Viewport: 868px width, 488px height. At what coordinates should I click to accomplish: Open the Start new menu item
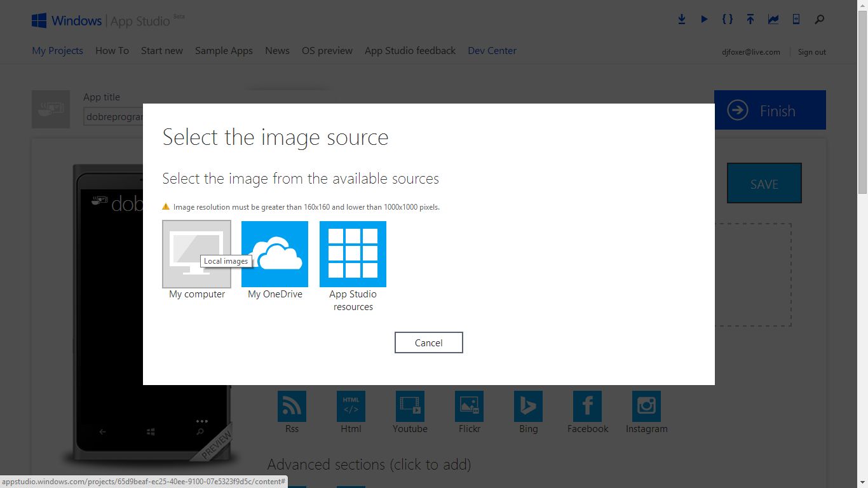tap(162, 51)
